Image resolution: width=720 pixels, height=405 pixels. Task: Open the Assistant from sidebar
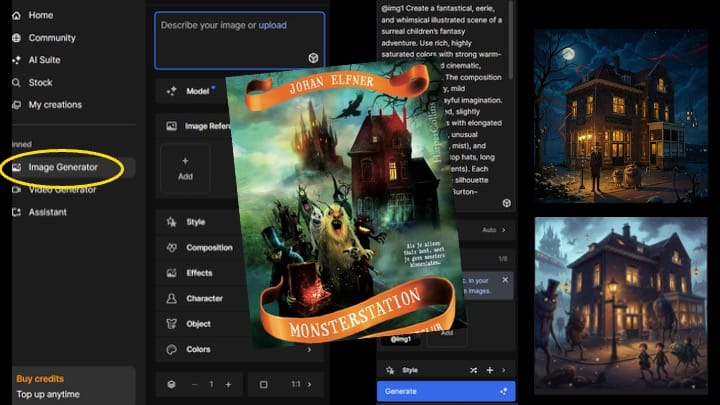[x=47, y=212]
